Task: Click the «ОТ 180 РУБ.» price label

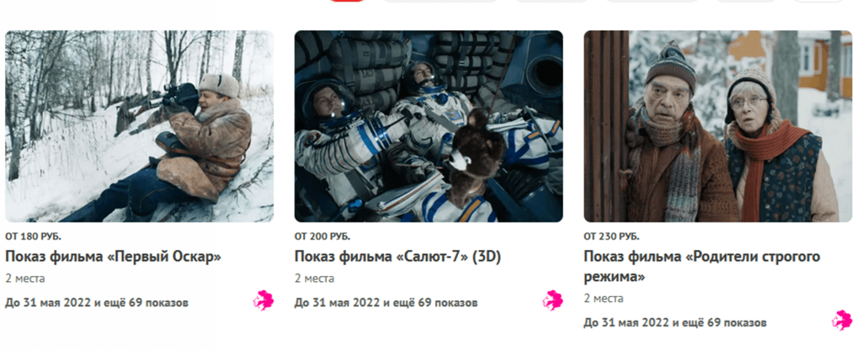Action: point(33,237)
